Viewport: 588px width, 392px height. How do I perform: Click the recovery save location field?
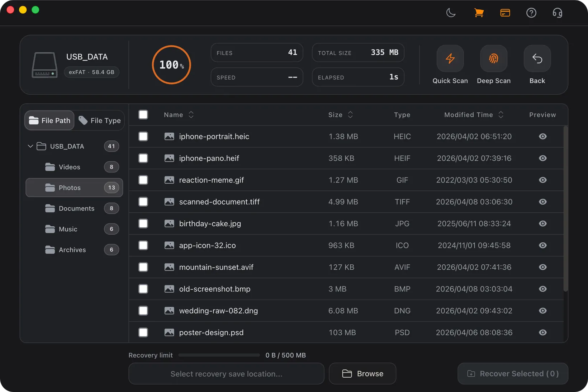coord(226,374)
